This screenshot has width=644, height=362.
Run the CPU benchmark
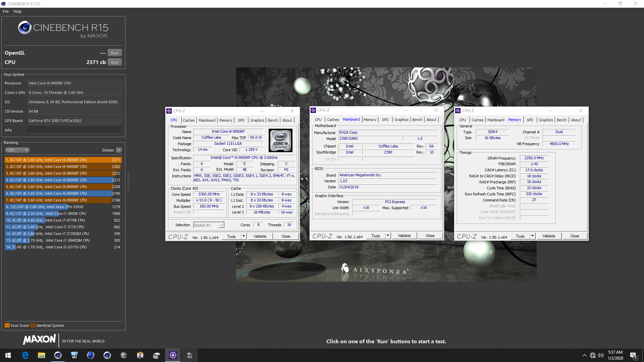pos(115,62)
